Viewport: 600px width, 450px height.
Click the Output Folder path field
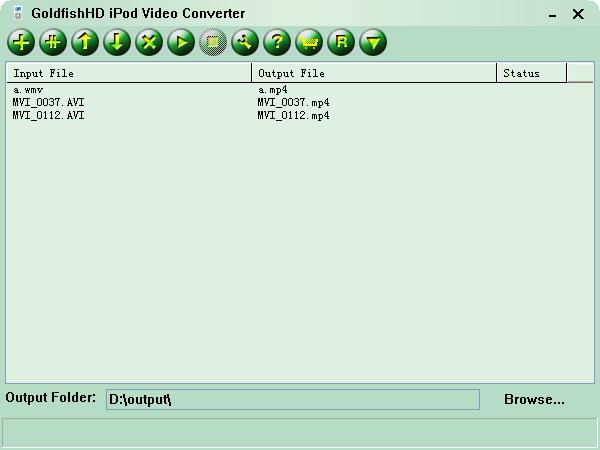click(293, 399)
